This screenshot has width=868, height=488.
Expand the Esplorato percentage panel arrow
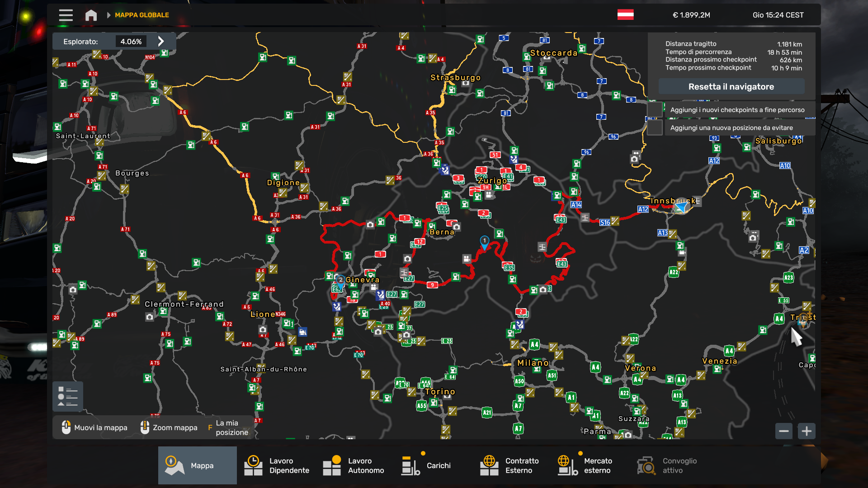click(x=161, y=42)
